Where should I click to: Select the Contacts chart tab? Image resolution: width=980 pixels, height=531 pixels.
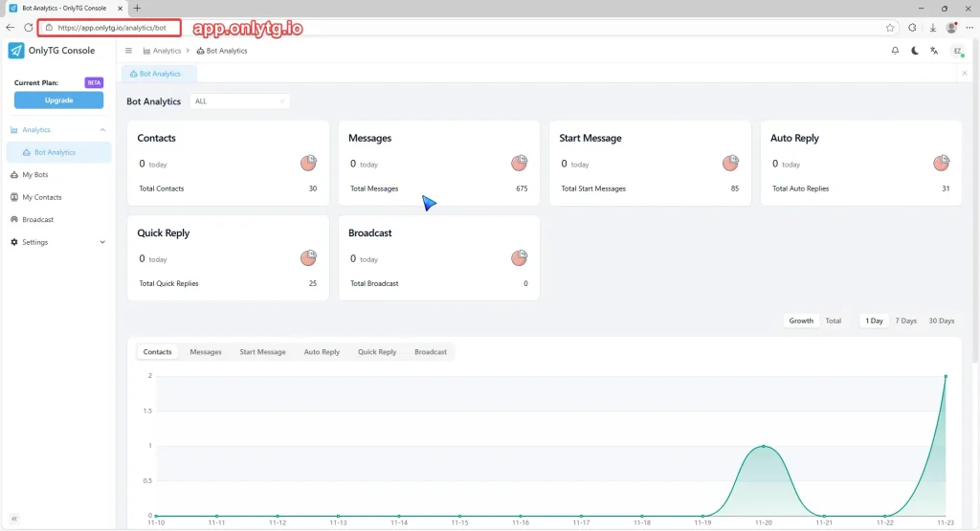pos(157,352)
